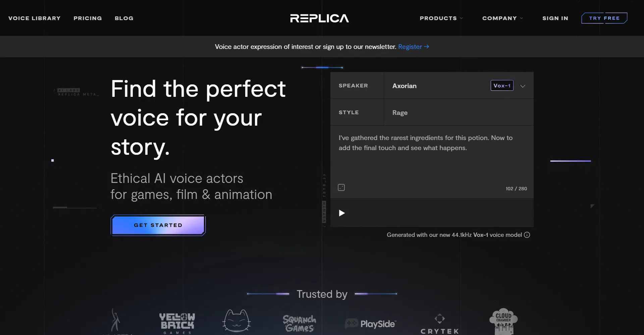
Task: Click the info icon beside Vox-1 voice model
Action: (527, 235)
